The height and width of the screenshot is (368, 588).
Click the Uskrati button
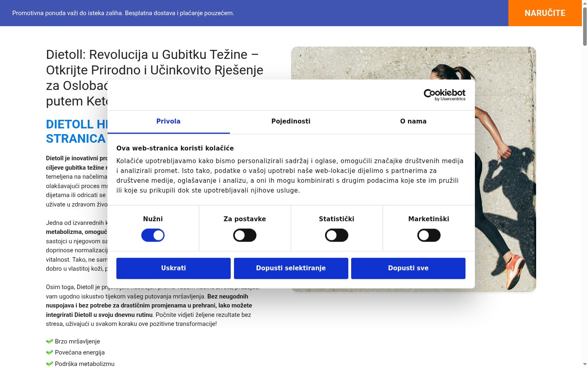click(x=174, y=268)
